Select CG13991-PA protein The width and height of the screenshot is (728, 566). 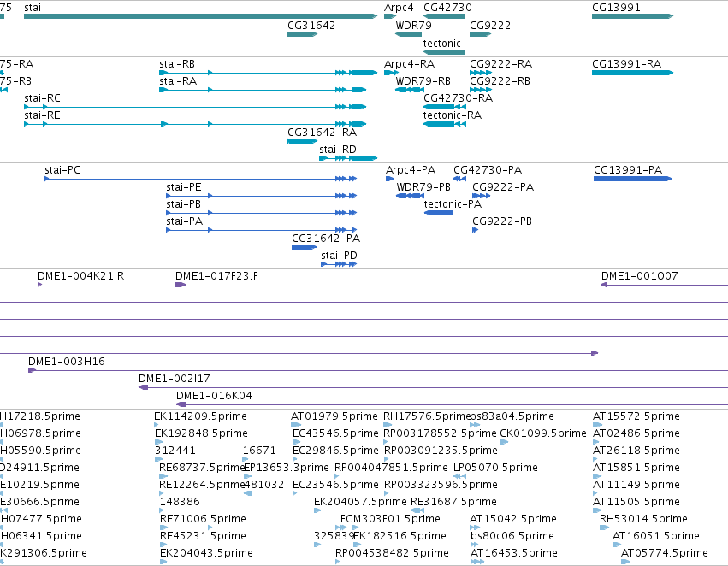point(632,179)
